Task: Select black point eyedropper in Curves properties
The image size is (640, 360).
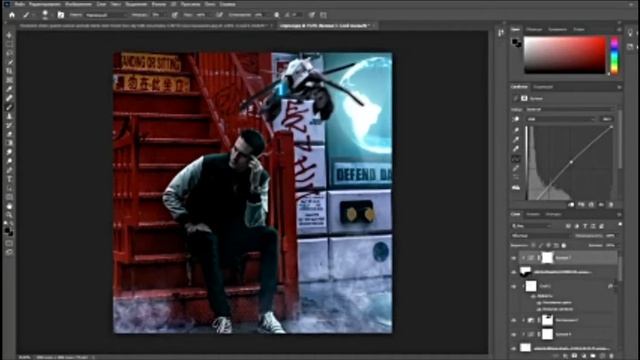Action: [x=516, y=130]
